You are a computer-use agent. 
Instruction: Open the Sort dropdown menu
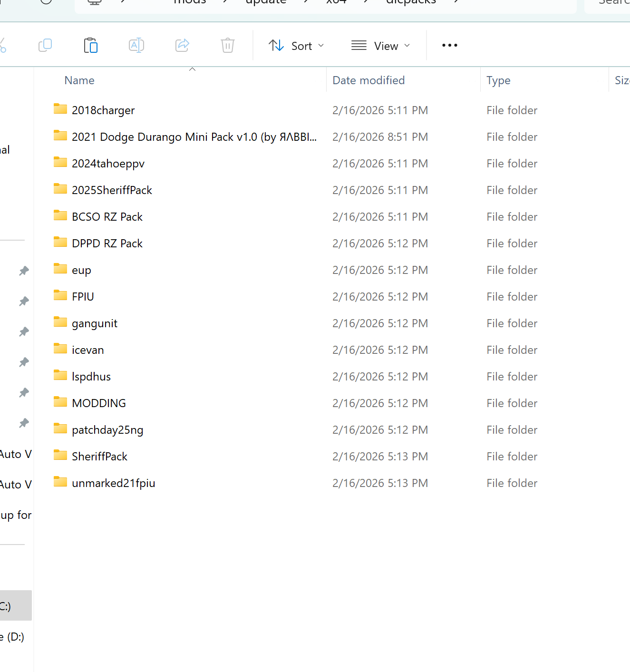[x=296, y=46]
